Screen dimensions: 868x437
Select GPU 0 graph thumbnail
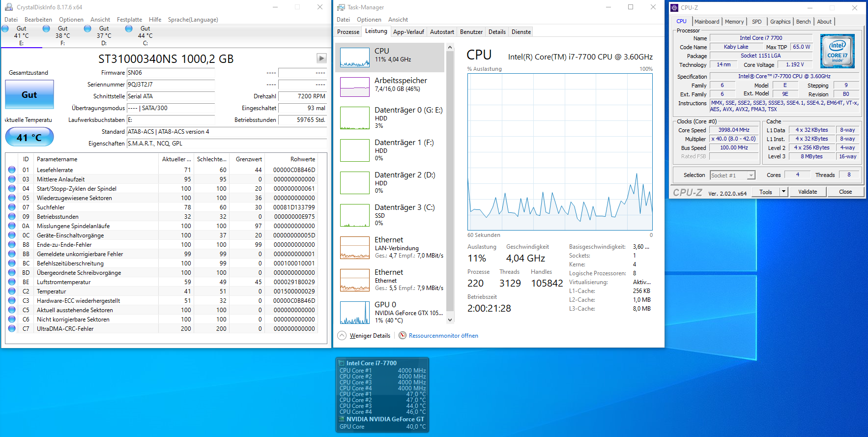pyautogui.click(x=355, y=313)
